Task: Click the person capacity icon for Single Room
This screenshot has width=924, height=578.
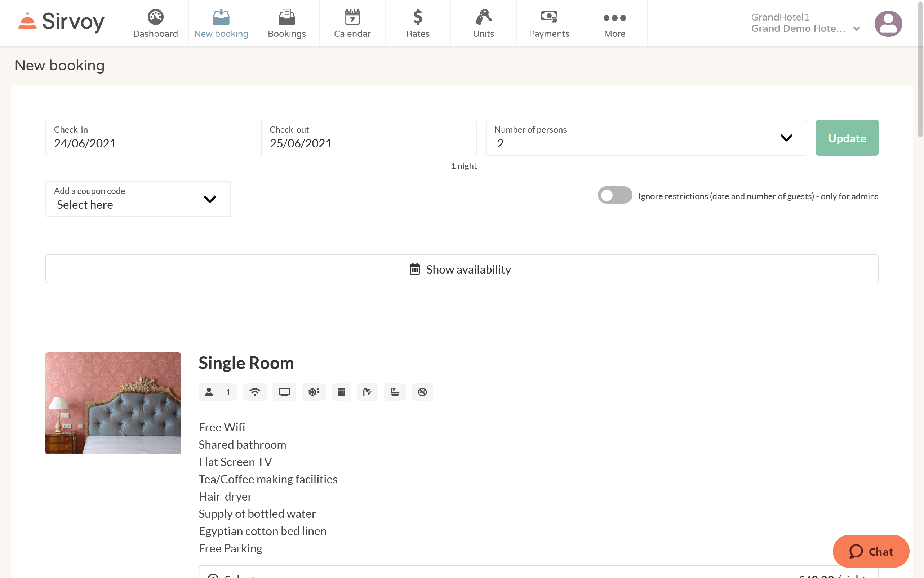Action: click(209, 392)
